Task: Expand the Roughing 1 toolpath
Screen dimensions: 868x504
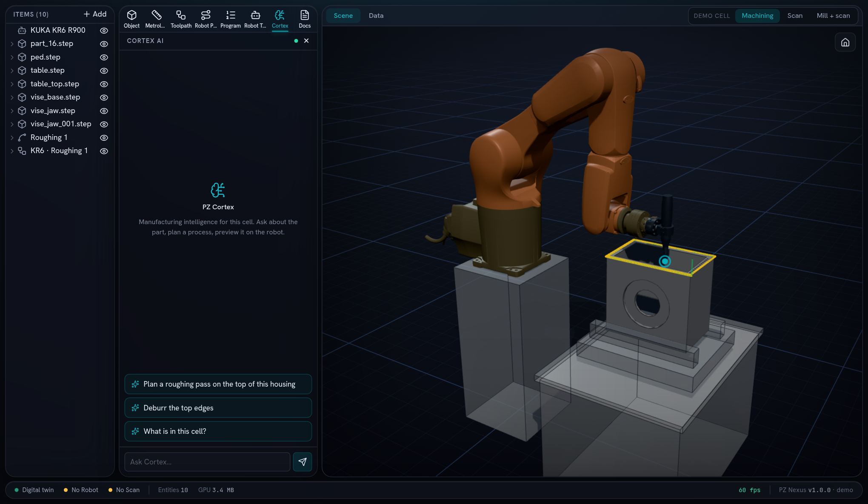Action: 12,138
